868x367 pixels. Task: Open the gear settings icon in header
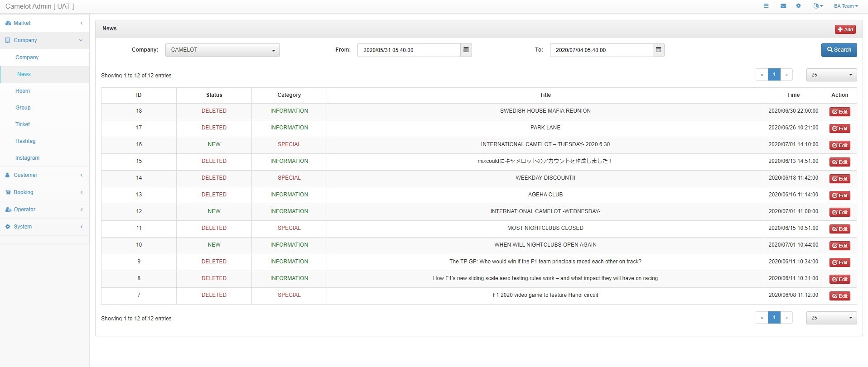coord(798,6)
